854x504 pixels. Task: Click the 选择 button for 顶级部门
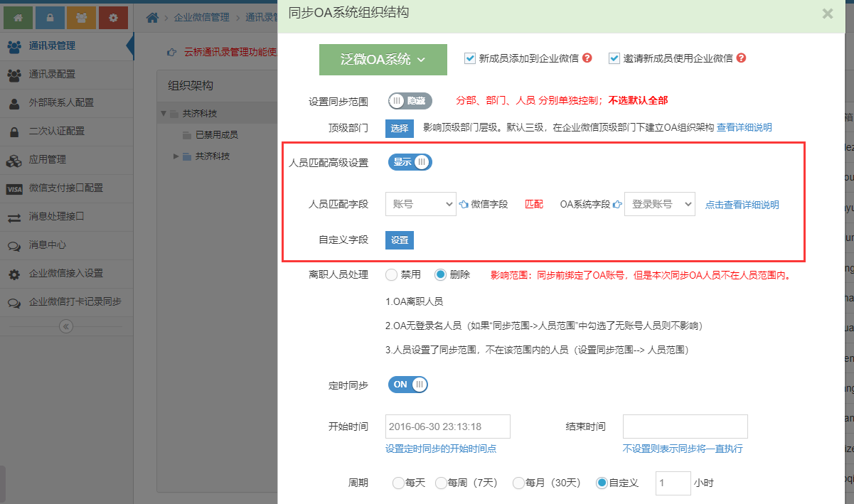tap(399, 128)
